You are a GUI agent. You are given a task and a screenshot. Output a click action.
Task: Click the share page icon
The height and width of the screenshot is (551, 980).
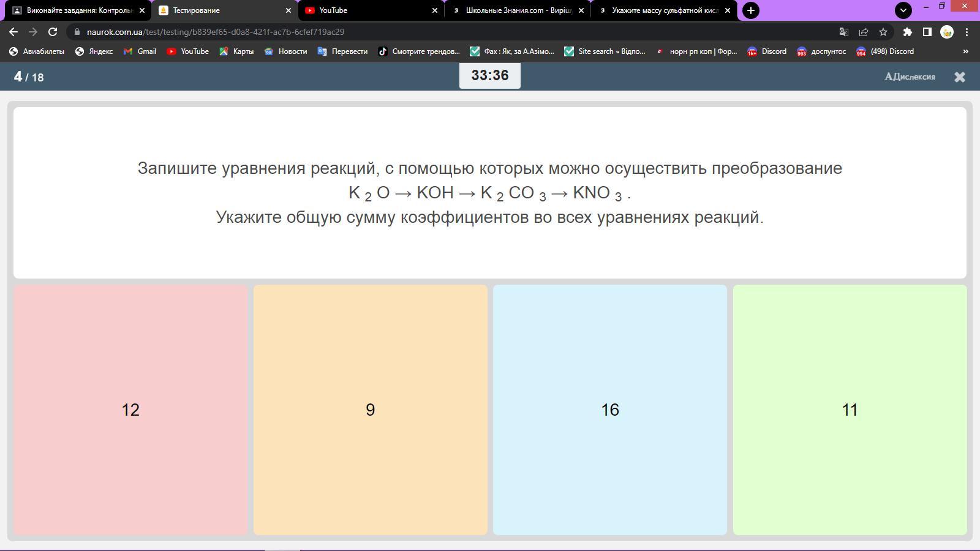[864, 32]
